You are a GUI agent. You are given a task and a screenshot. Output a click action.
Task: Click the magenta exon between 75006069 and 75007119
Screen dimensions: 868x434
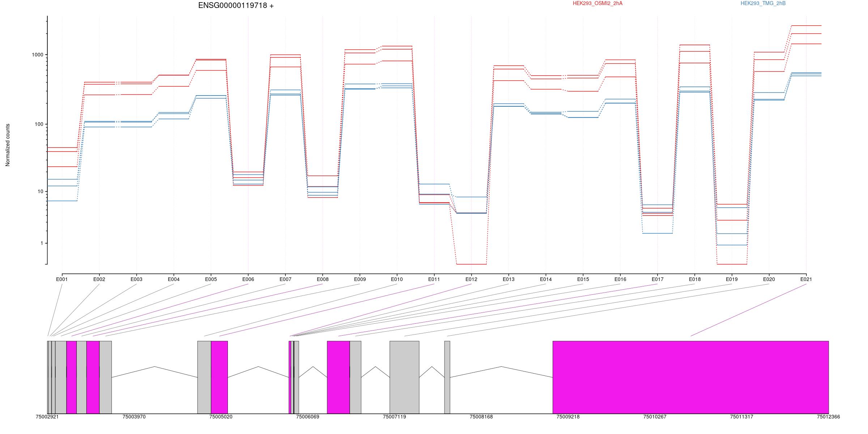tap(338, 377)
